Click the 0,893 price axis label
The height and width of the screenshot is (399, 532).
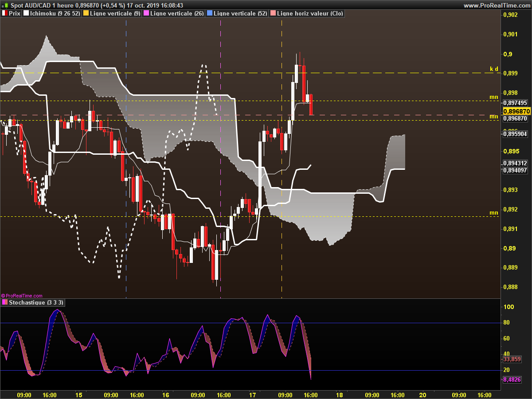click(x=511, y=190)
